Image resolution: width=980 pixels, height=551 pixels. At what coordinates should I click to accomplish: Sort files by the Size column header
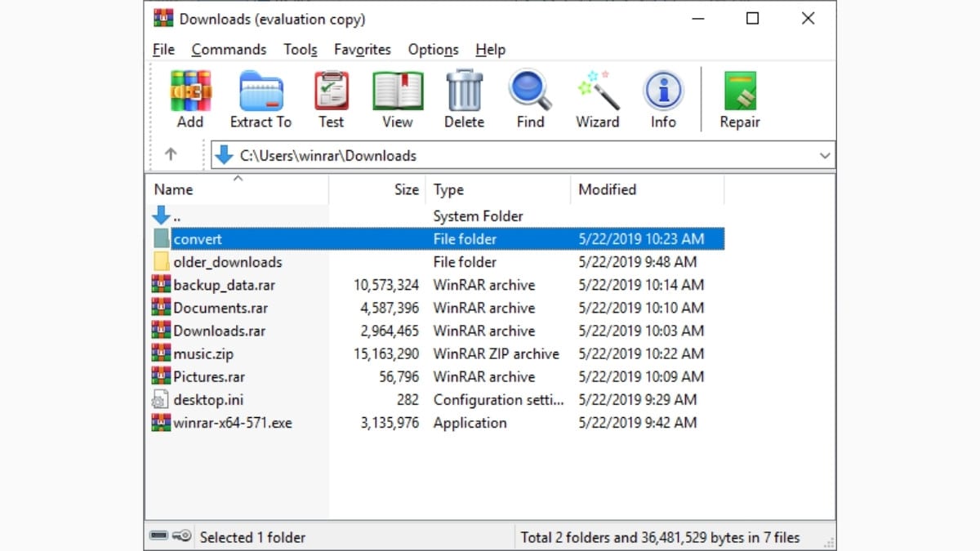pos(406,189)
